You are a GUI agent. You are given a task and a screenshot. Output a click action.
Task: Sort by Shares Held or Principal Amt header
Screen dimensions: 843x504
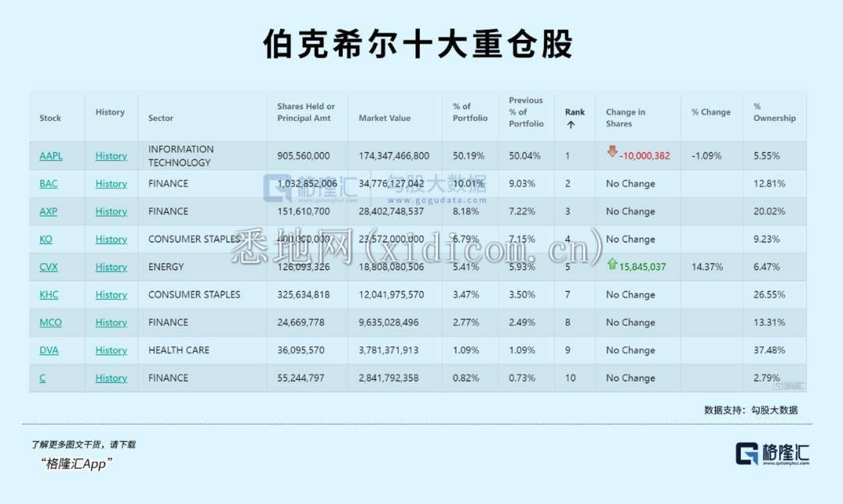pos(306,112)
